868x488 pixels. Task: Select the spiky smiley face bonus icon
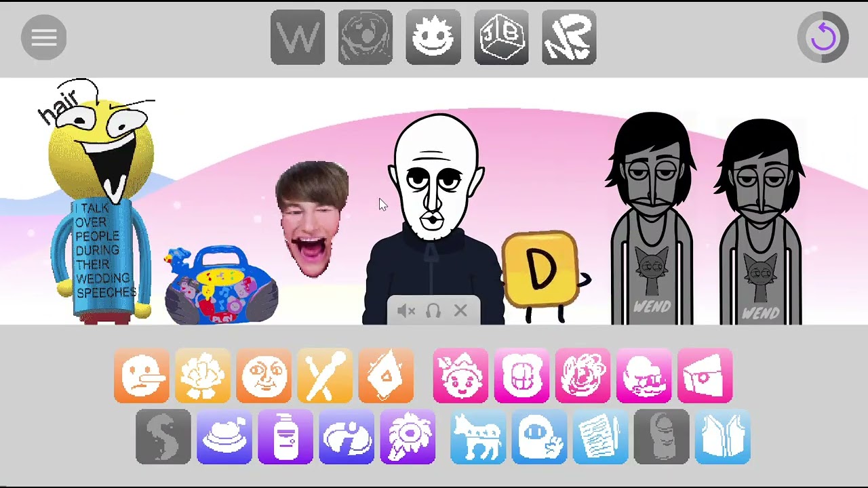[433, 37]
